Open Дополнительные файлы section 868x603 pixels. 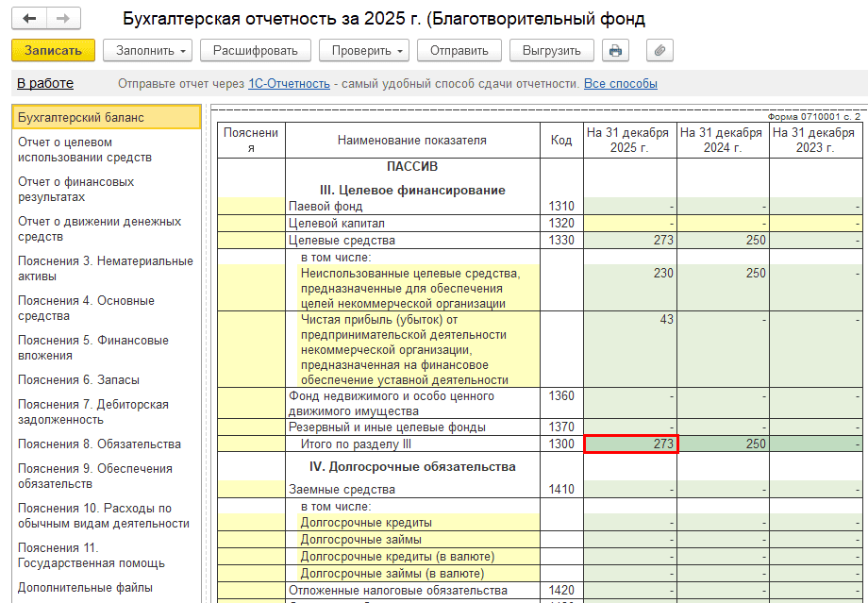tap(85, 587)
